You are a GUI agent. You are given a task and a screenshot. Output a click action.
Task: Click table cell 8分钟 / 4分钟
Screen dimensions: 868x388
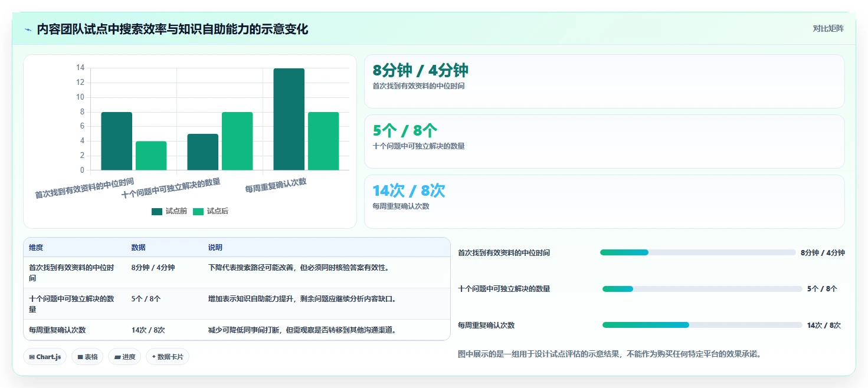(153, 267)
